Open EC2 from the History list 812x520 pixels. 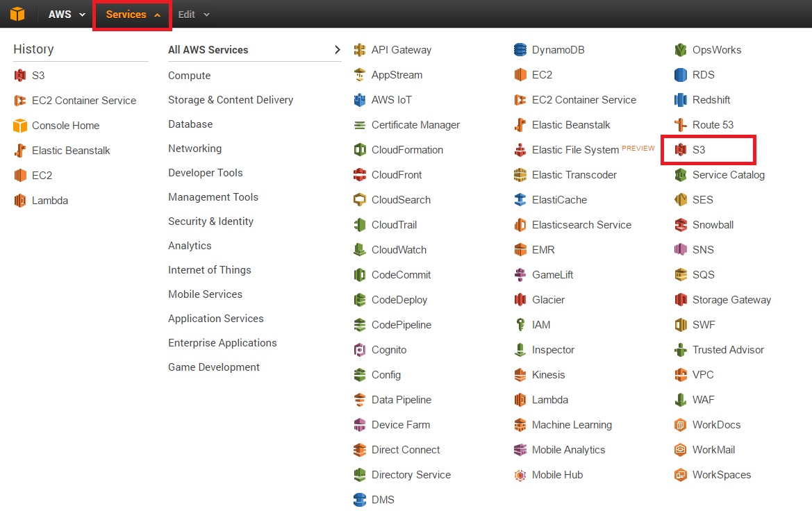[42, 176]
